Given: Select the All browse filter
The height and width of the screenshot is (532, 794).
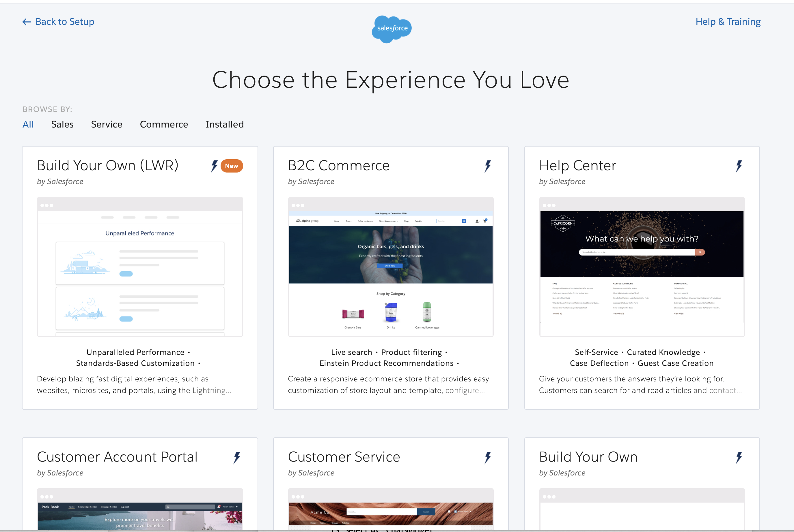Looking at the screenshot, I should coord(28,124).
